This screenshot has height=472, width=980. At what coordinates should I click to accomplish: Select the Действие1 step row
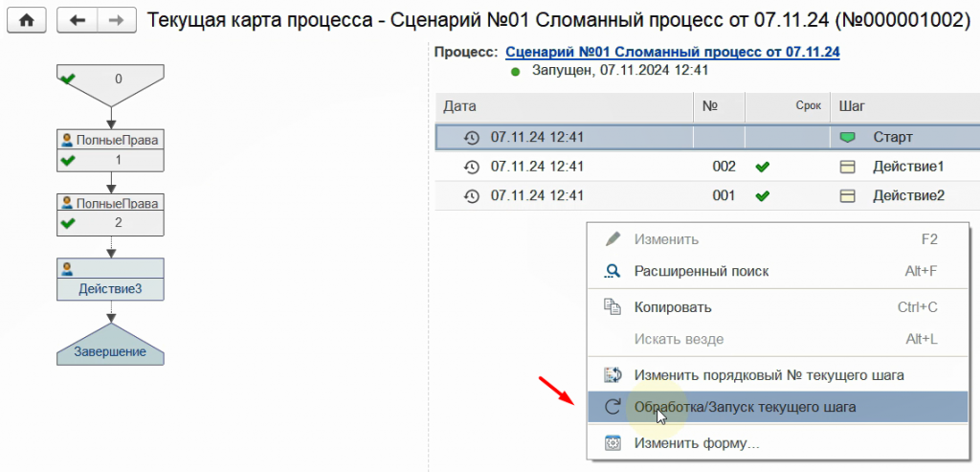click(707, 167)
